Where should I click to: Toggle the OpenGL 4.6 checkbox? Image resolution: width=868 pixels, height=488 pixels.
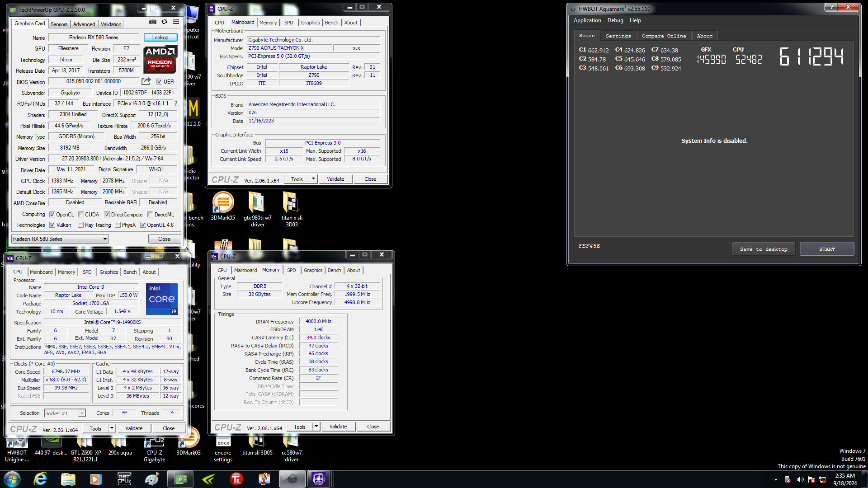(143, 225)
